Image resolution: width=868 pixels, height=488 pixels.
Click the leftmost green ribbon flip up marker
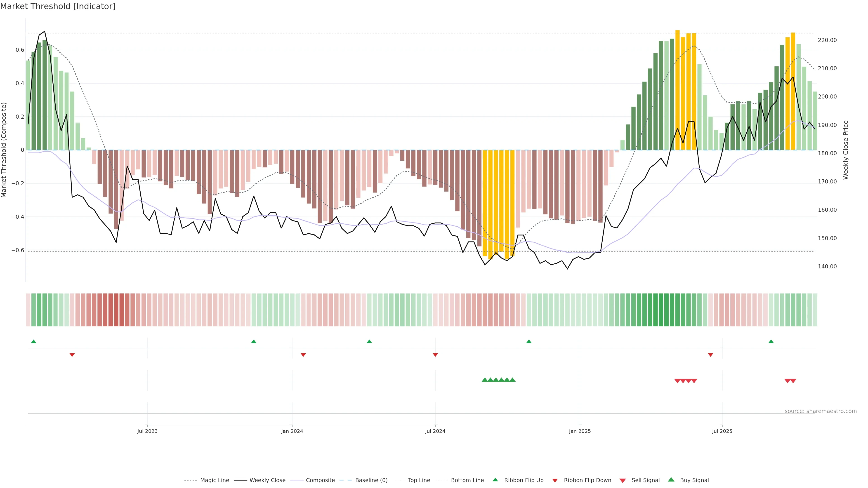[33, 342]
